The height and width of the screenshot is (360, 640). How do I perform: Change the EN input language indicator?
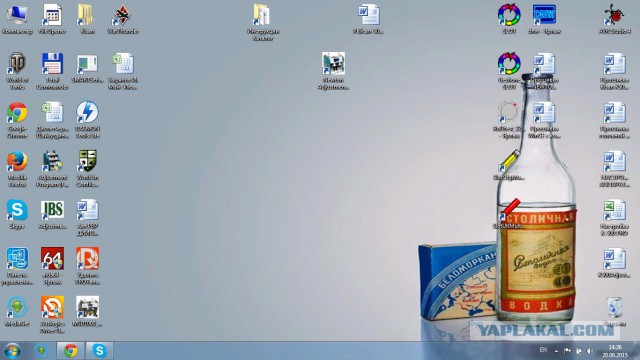pyautogui.click(x=543, y=350)
